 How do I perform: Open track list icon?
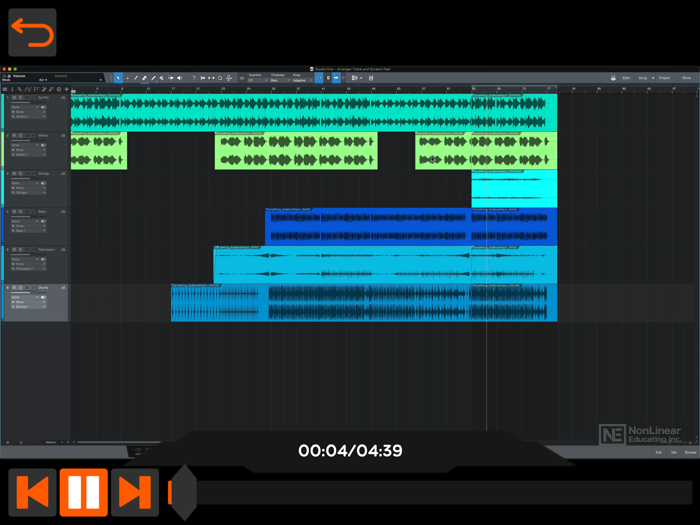tap(5, 89)
